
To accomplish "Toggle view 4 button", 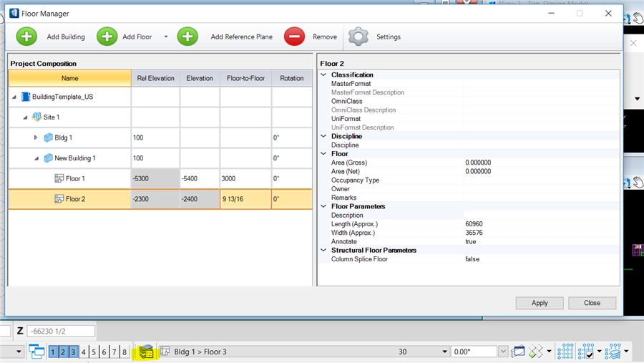I will [84, 352].
